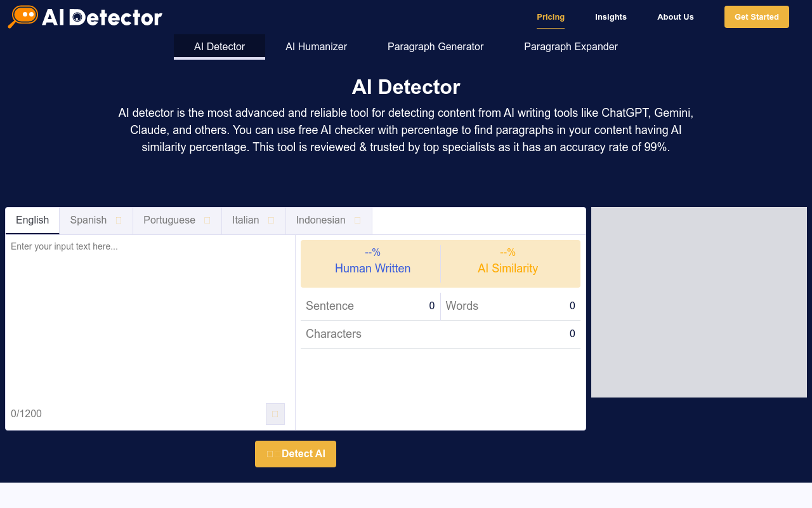Select the English language tab
Viewport: 812px width, 508px height.
[x=32, y=220]
